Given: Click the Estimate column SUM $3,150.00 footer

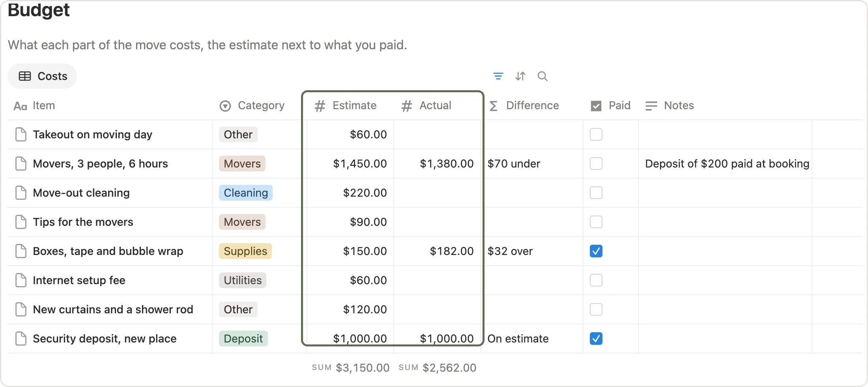Looking at the screenshot, I should coord(351,368).
